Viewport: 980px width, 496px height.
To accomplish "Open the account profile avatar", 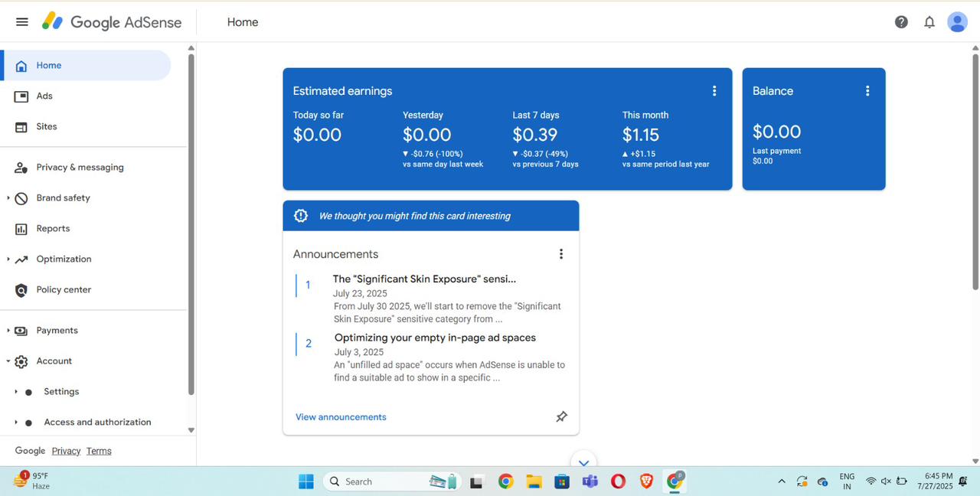I will click(957, 22).
